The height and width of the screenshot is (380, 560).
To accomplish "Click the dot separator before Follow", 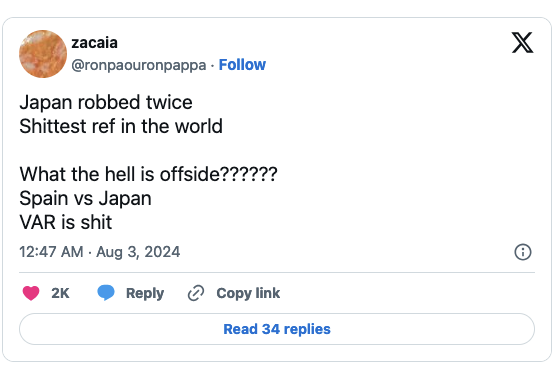I will [212, 66].
